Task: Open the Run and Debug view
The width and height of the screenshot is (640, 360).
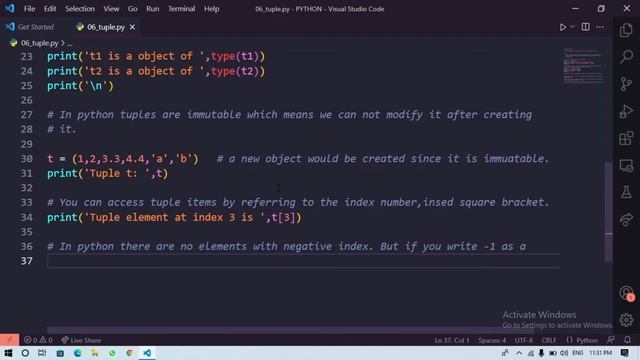Action: (x=626, y=111)
